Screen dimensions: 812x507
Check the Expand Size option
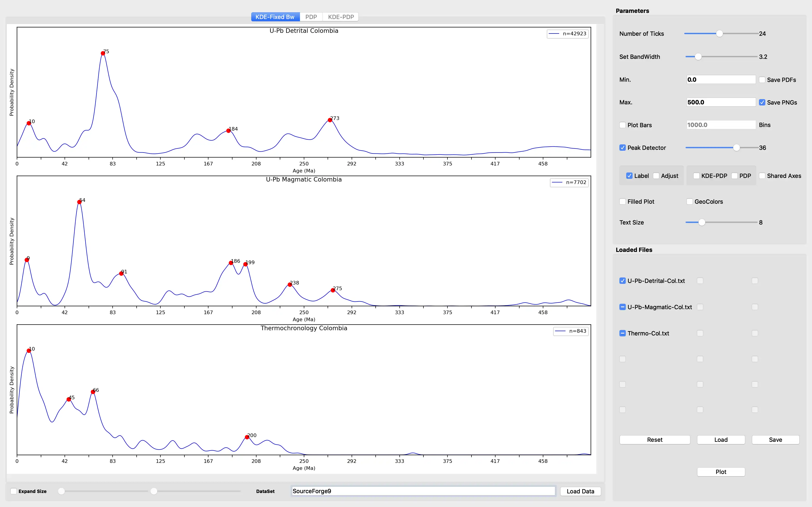point(14,491)
